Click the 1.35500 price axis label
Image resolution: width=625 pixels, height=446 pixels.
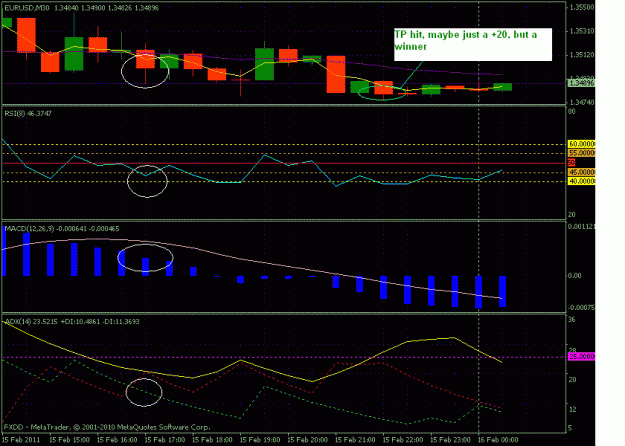click(581, 7)
